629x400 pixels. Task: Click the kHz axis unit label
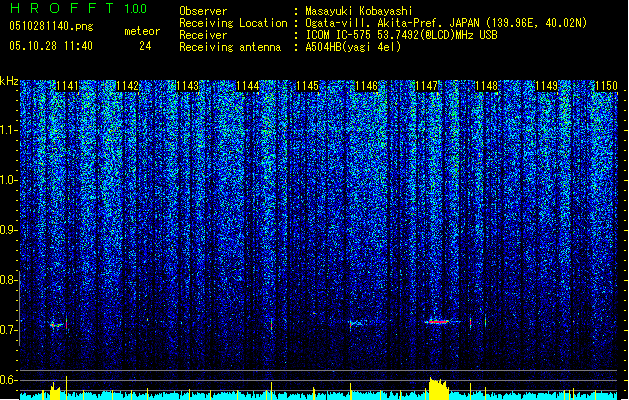(x=9, y=81)
